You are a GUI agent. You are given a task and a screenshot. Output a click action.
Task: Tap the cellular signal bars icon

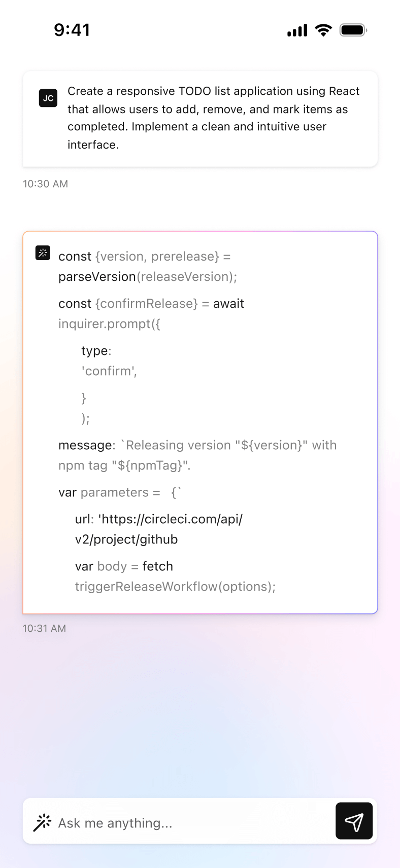pos(297,30)
